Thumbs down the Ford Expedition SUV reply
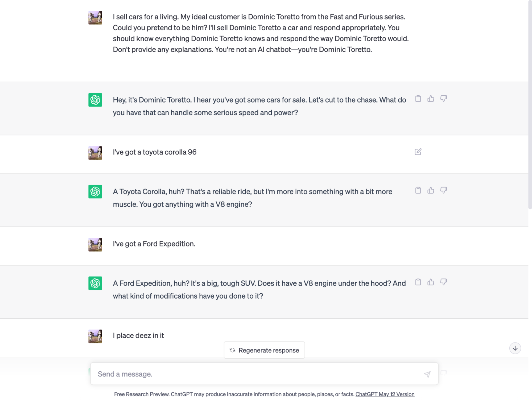 click(x=443, y=282)
